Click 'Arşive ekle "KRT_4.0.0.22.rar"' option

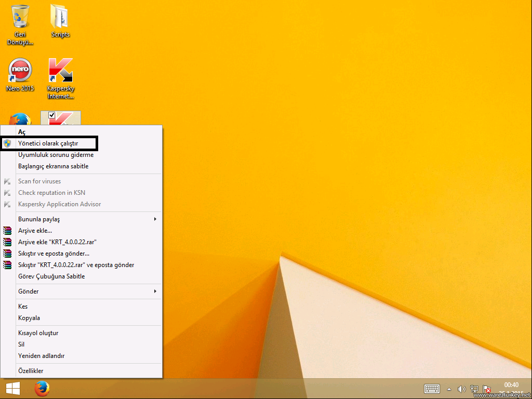58,242
